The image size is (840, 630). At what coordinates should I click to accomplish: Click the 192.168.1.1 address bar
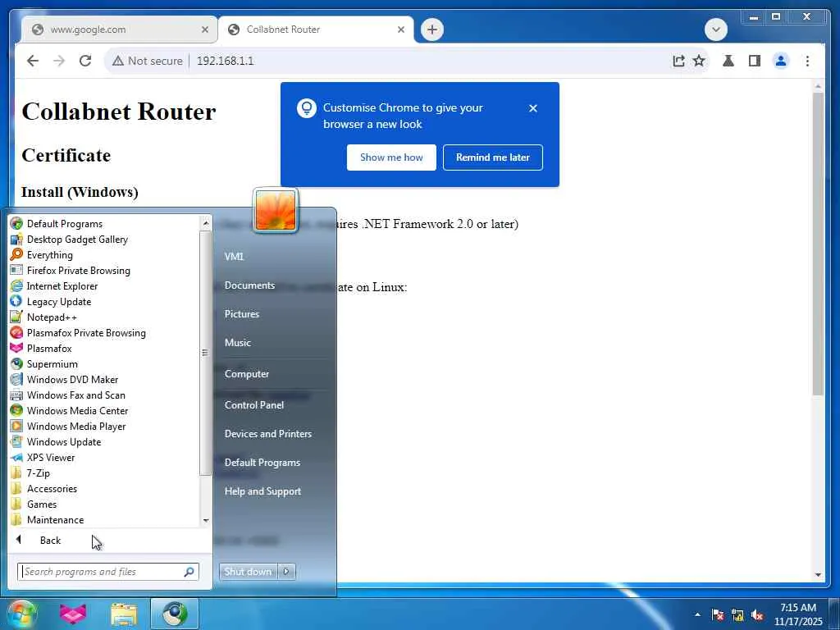[x=225, y=61]
